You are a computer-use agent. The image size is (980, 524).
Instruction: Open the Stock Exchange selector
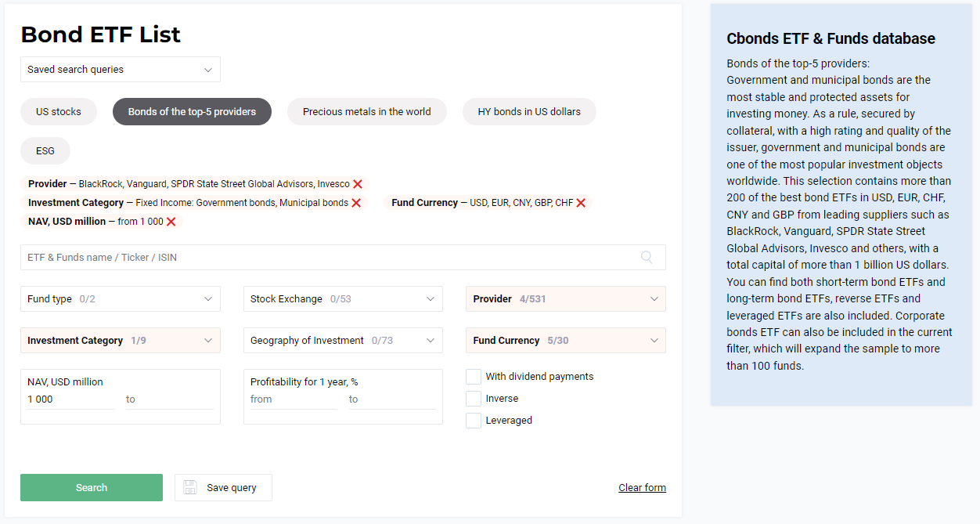click(343, 298)
